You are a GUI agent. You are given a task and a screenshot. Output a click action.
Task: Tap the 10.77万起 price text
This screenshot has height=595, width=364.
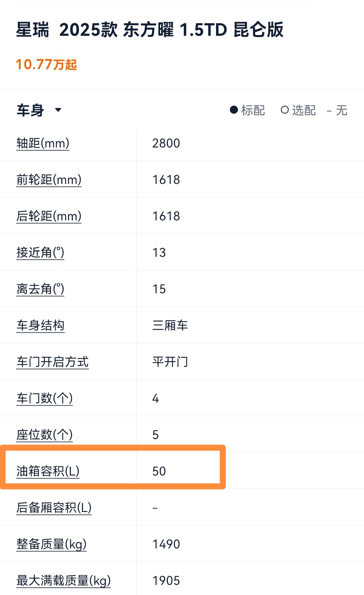click(x=47, y=64)
